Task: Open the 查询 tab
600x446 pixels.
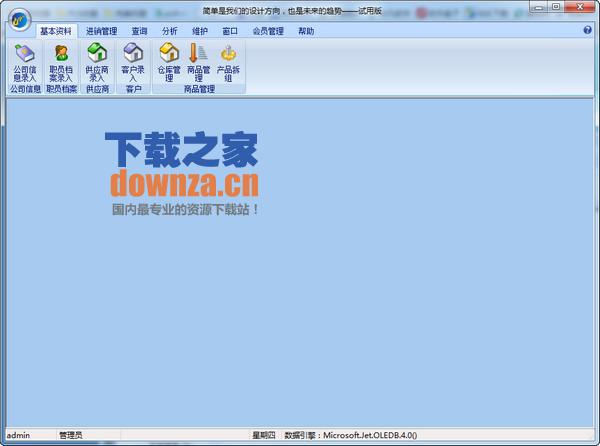Action: coord(139,31)
